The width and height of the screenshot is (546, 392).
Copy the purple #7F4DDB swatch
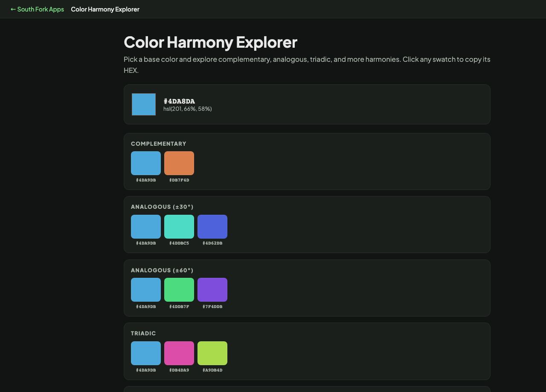212,290
